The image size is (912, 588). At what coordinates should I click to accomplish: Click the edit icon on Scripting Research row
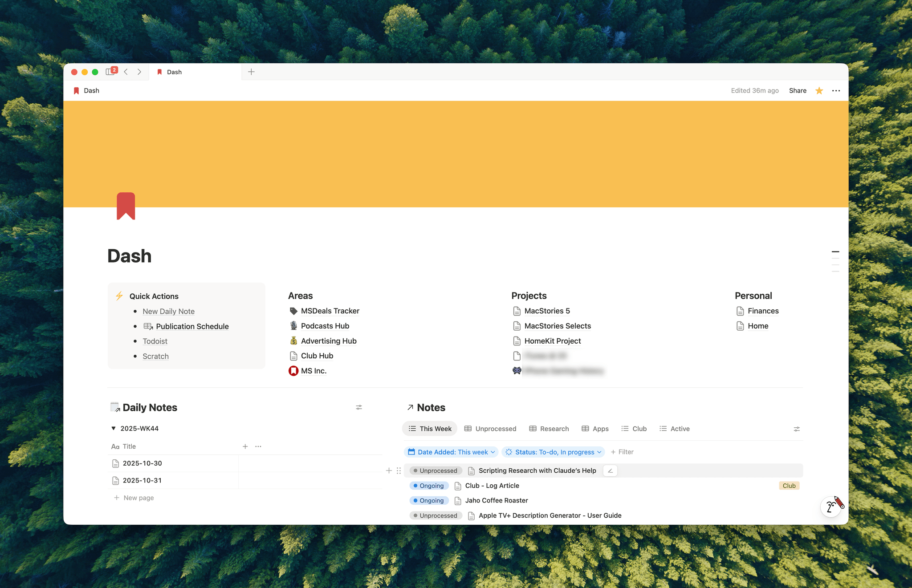click(610, 471)
